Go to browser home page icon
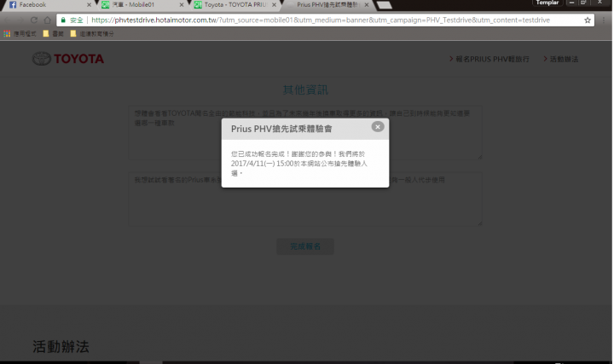614x364 pixels. [x=48, y=20]
